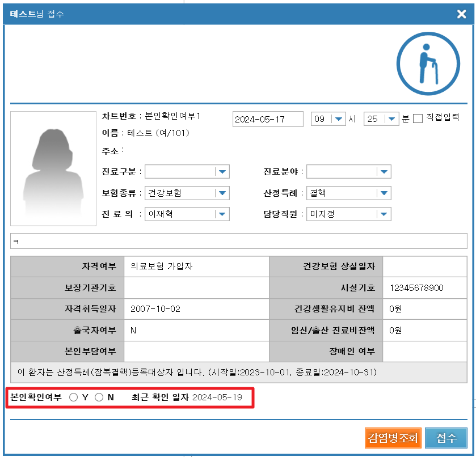Open the hour dropdown showing 09
This screenshot has width=476, height=457.
[x=339, y=119]
